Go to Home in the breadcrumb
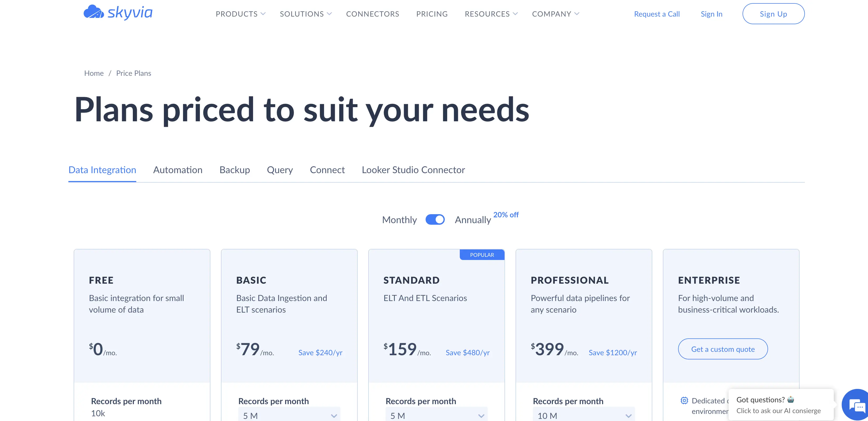868x421 pixels. [x=94, y=73]
